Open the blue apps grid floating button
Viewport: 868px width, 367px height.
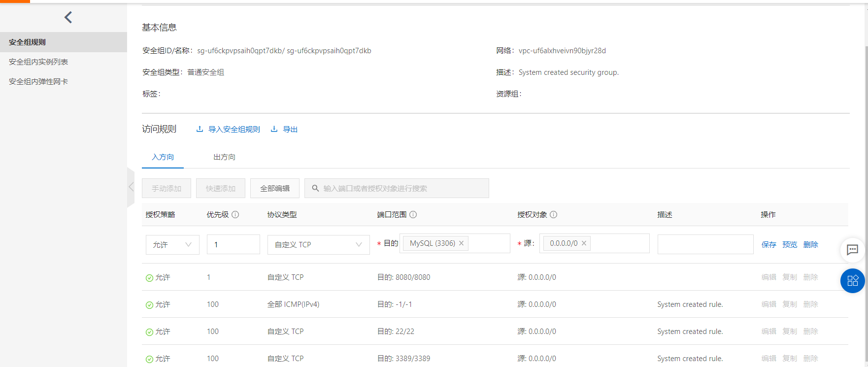[x=853, y=281]
